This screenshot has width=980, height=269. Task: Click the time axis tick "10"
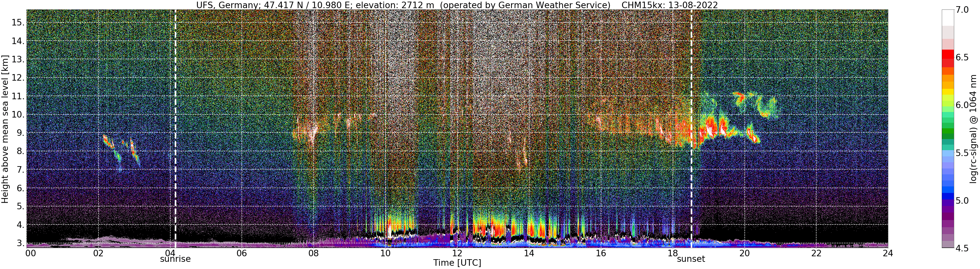[x=385, y=253]
